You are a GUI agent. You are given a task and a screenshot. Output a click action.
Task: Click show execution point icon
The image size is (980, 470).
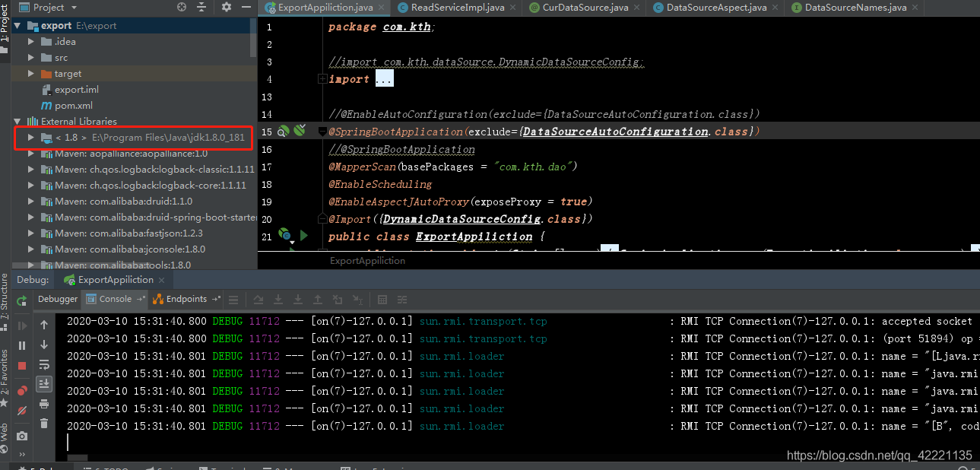233,300
